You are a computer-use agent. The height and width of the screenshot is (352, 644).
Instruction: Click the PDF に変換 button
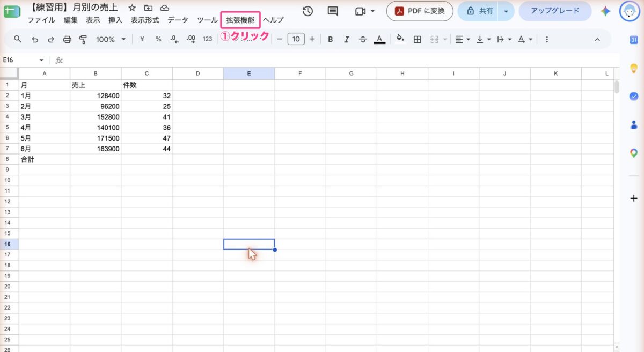click(x=420, y=11)
